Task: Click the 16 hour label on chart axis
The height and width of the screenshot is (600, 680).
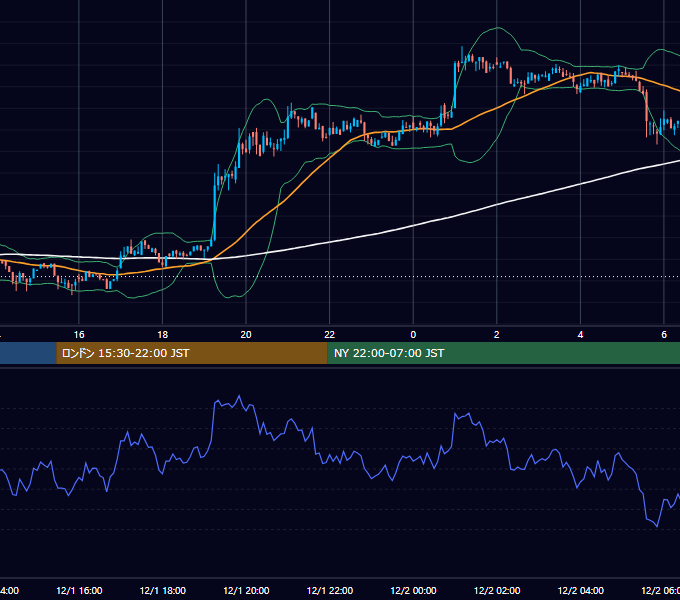Action: 79,335
